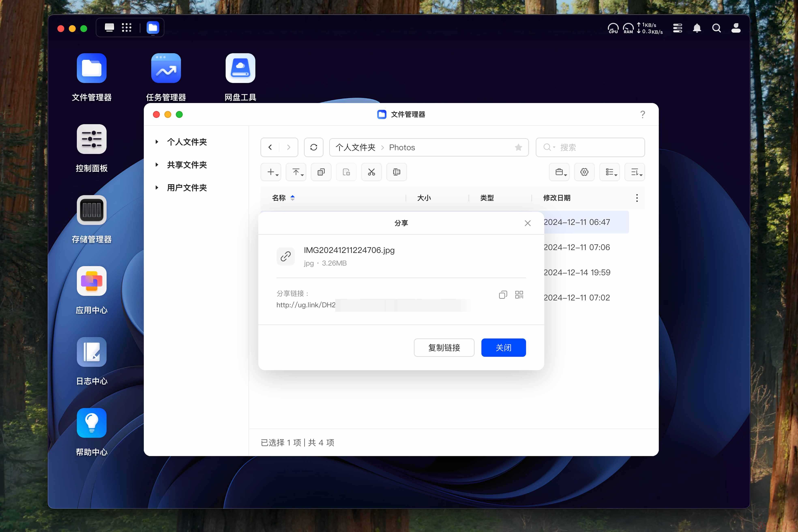Viewport: 798px width, 532px height.
Task: Click the refresh folder button
Action: pos(313,147)
